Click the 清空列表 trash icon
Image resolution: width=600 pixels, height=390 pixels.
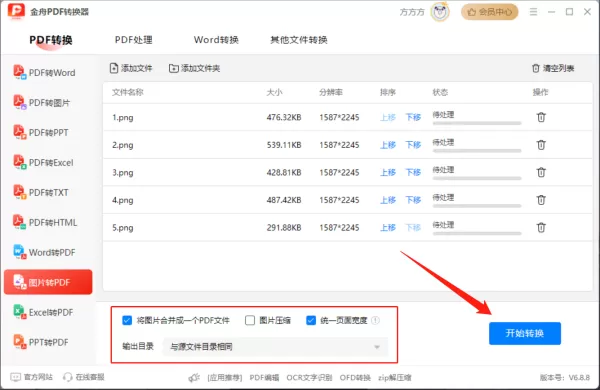tap(535, 68)
